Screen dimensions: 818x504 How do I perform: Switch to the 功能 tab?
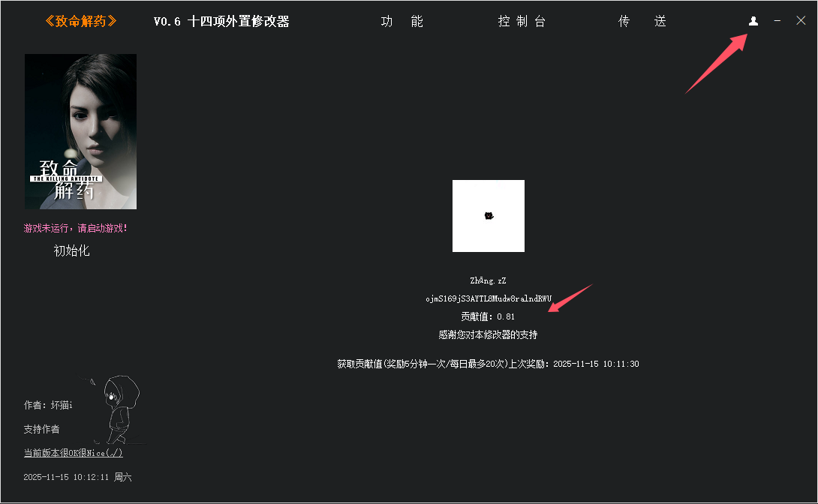(402, 22)
